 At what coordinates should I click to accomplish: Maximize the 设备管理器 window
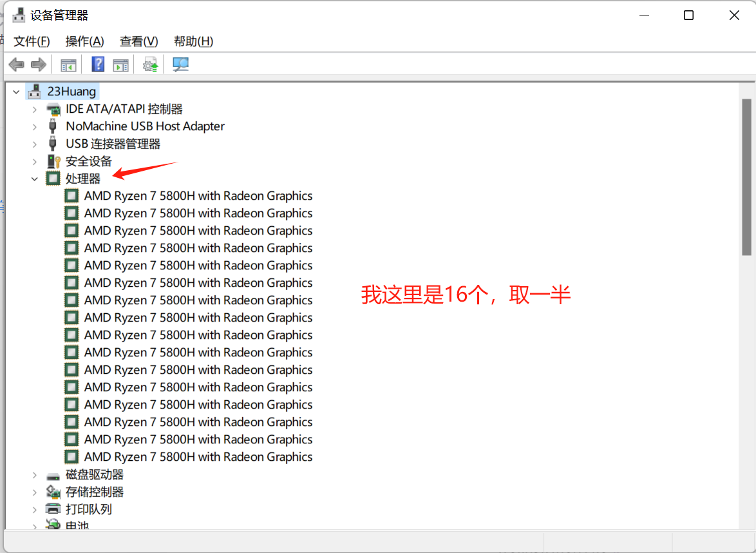click(688, 15)
